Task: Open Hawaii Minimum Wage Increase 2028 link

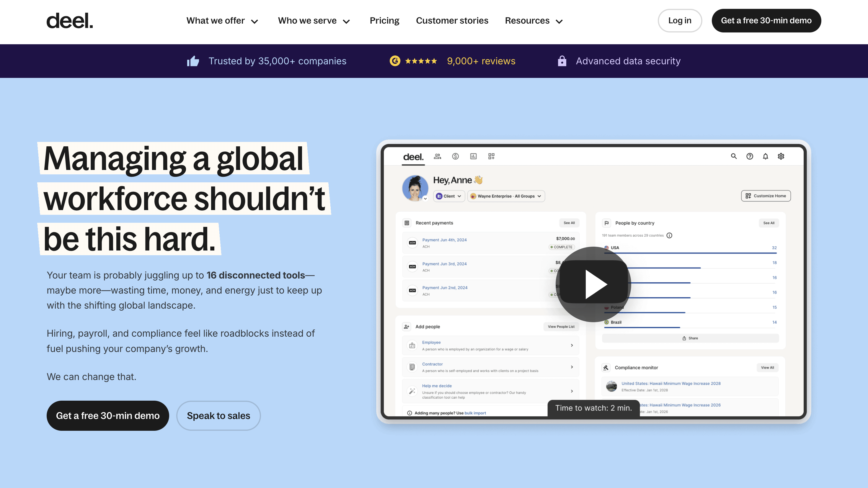Action: click(x=671, y=383)
